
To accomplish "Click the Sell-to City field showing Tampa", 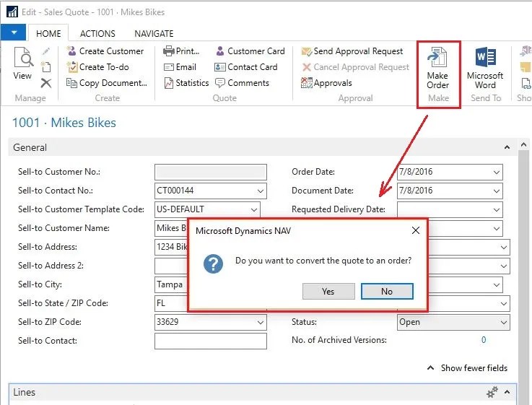I will point(171,284).
